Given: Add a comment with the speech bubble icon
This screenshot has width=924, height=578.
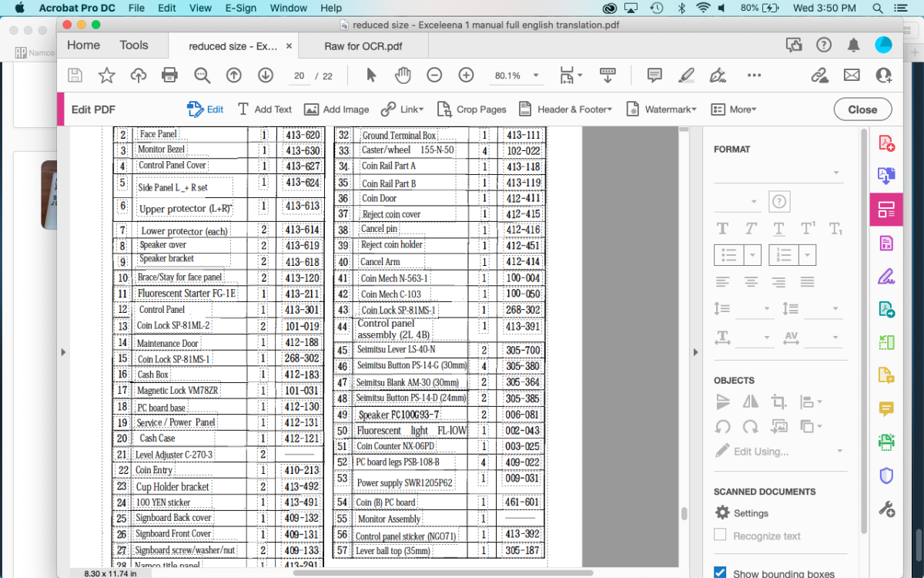Looking at the screenshot, I should pyautogui.click(x=654, y=75).
